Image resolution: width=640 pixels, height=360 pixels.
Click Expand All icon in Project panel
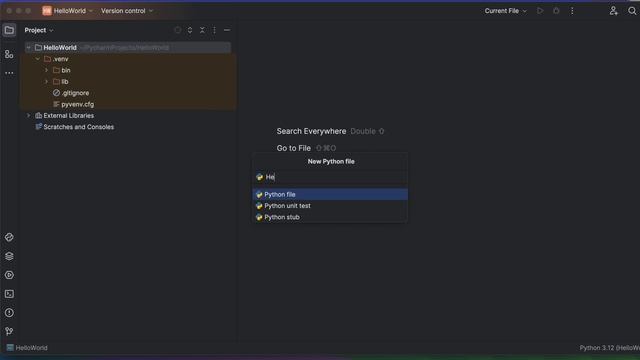(190, 30)
